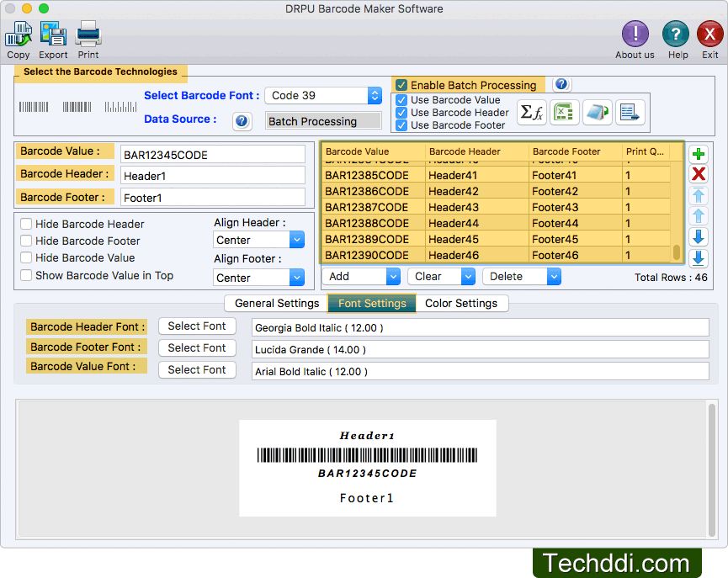Select row BAR12385CODE in table
Screen dimensions: 728x578
coord(497,176)
